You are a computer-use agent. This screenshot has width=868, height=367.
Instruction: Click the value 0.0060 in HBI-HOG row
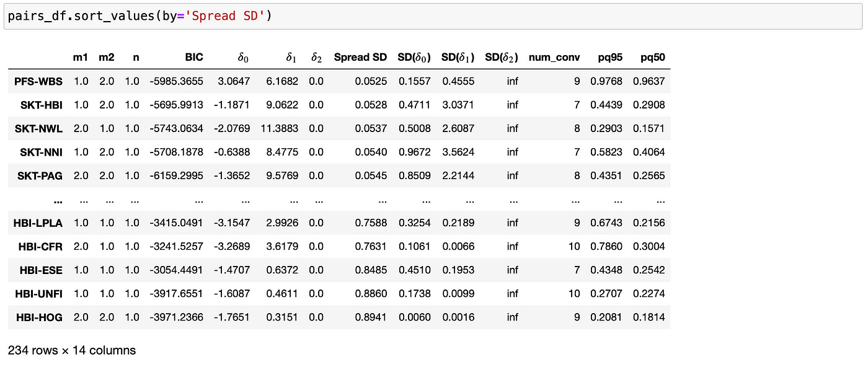pyautogui.click(x=414, y=317)
